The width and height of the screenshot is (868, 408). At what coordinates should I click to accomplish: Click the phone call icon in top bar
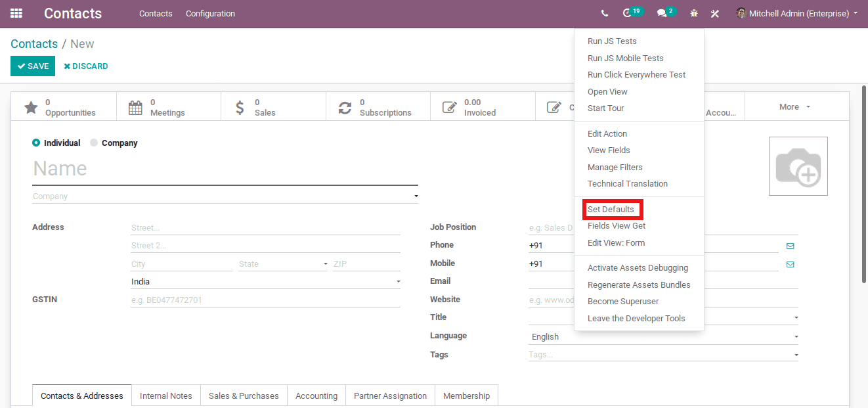point(605,13)
